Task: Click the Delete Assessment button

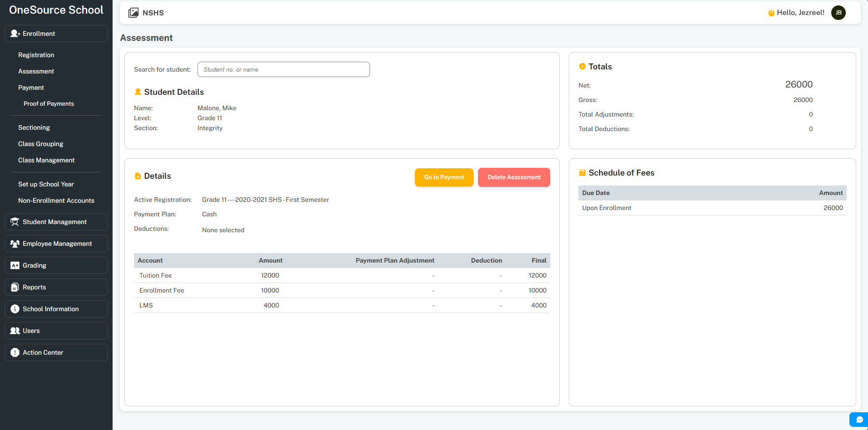Action: click(x=514, y=177)
